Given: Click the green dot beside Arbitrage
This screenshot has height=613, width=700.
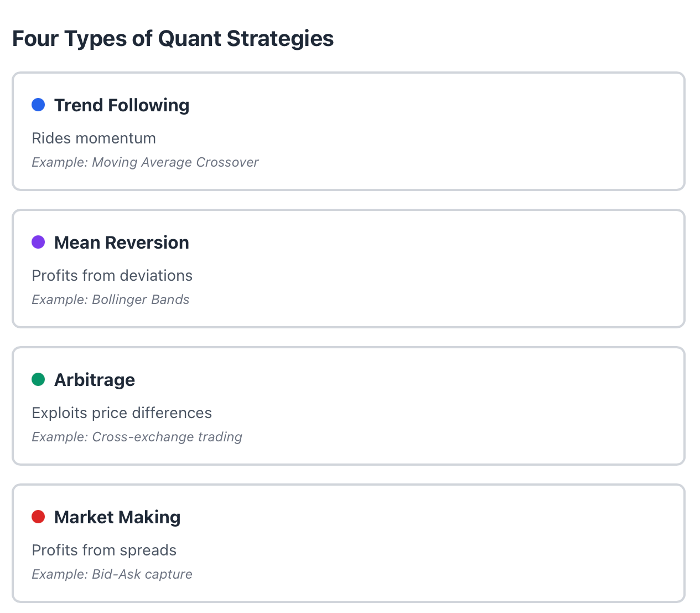Looking at the screenshot, I should click(x=38, y=379).
